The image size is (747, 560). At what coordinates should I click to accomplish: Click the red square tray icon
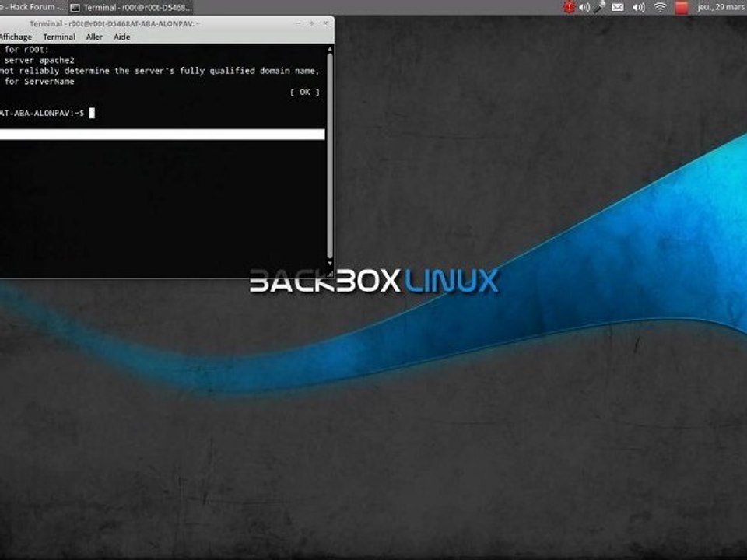click(682, 7)
